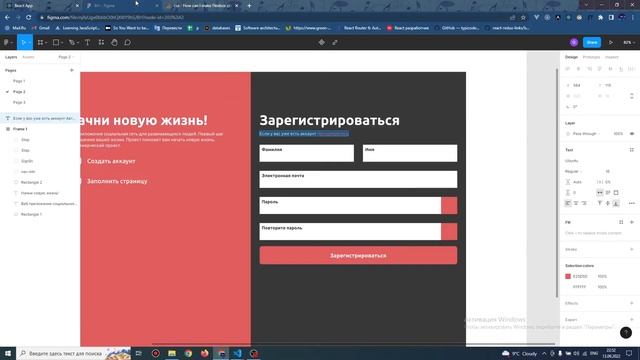Image resolution: width=640 pixels, height=360 pixels.
Task: Set text resizing to auto width
Action: click(600, 193)
